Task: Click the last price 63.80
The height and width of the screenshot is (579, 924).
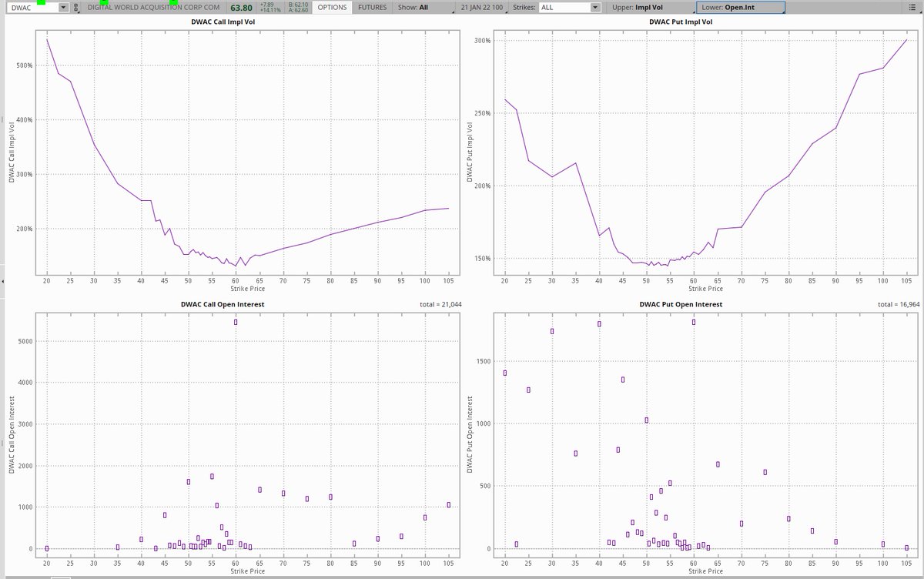Action: (241, 8)
